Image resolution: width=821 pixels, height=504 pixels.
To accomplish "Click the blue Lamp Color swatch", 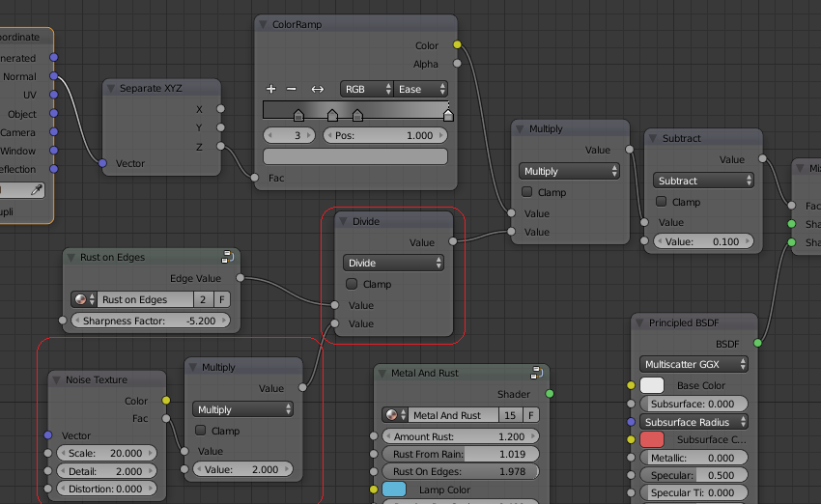I will 394,490.
